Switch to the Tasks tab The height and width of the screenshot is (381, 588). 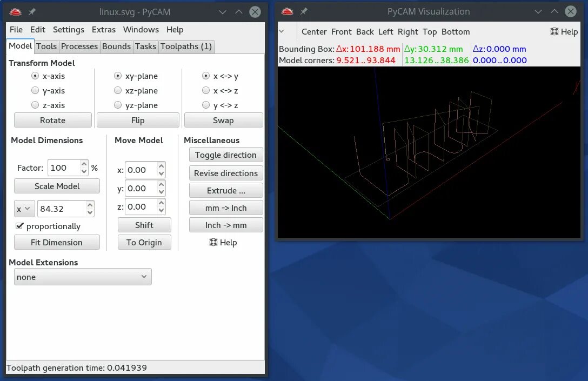coord(145,46)
